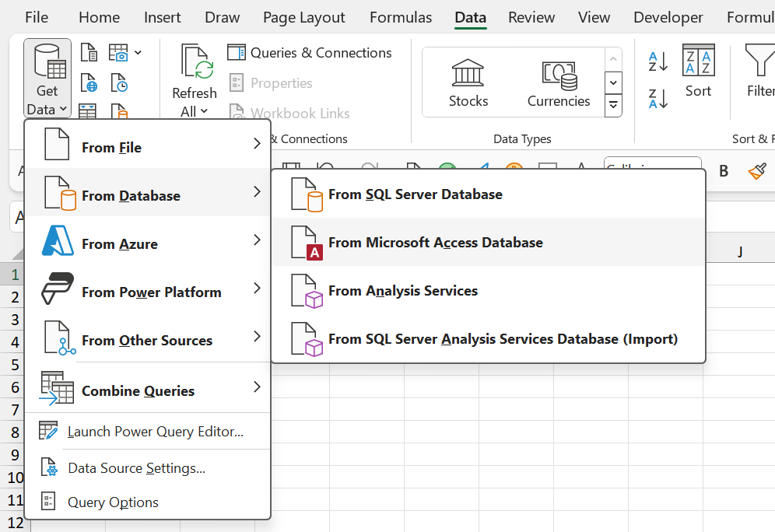Expand the Refresh All dropdown
Screen dimensions: 775x532
(x=195, y=111)
